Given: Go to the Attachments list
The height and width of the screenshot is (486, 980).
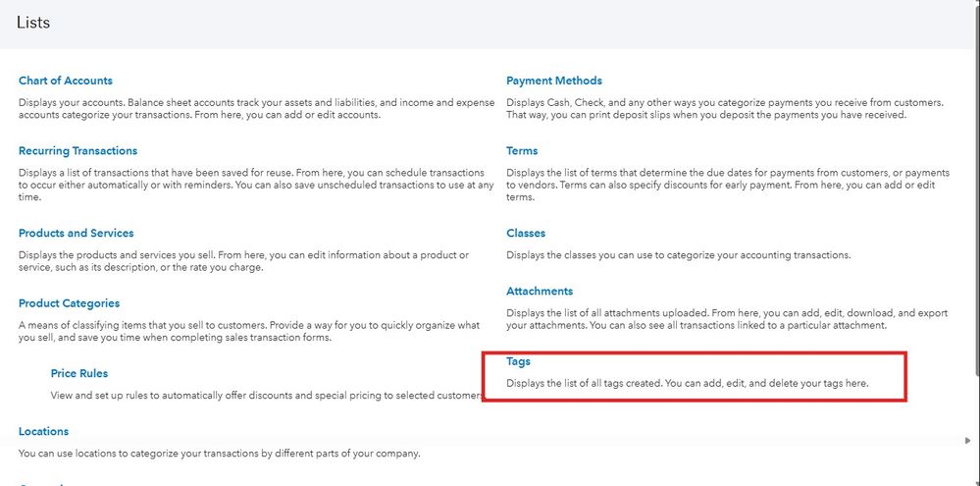Looking at the screenshot, I should click(x=540, y=292).
